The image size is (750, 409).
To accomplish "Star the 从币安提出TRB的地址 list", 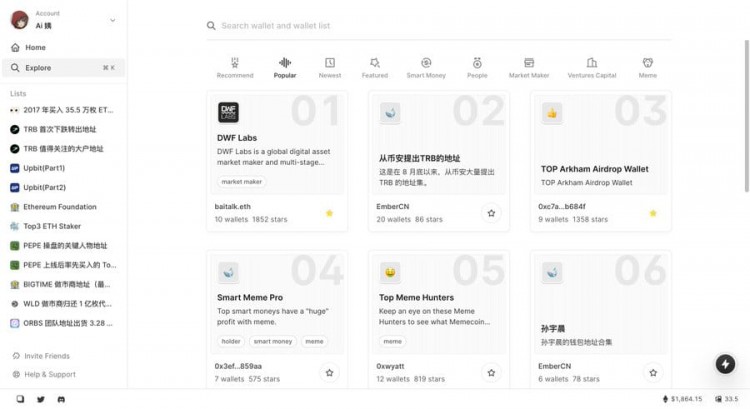I will [491, 213].
